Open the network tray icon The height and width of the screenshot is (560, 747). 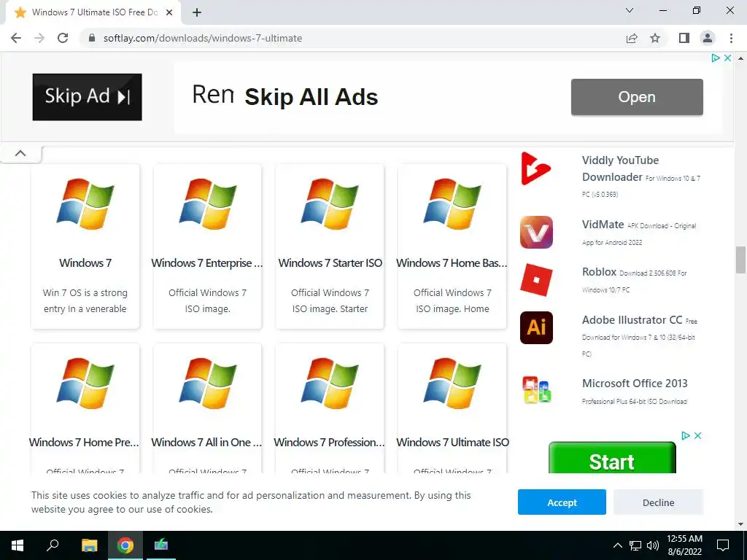(635, 545)
